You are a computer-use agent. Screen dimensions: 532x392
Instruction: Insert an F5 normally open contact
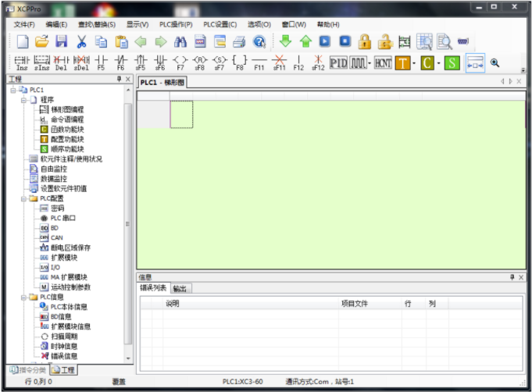click(x=101, y=62)
